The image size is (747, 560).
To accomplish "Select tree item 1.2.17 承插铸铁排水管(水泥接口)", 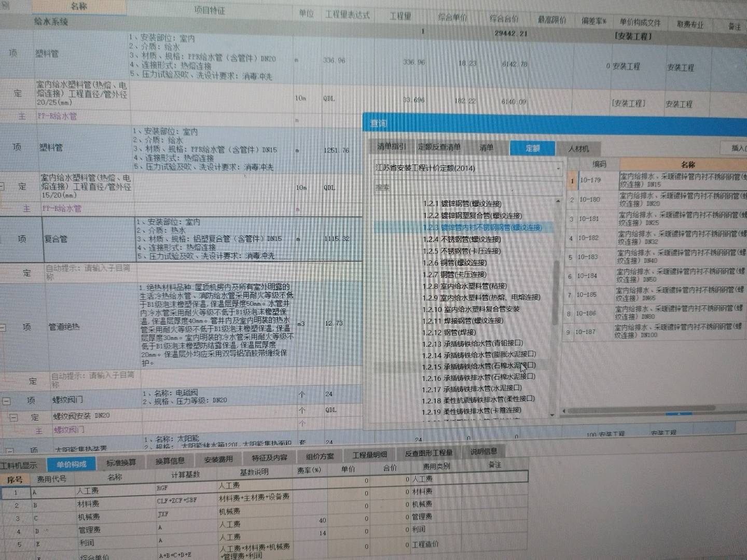I will tap(472, 389).
